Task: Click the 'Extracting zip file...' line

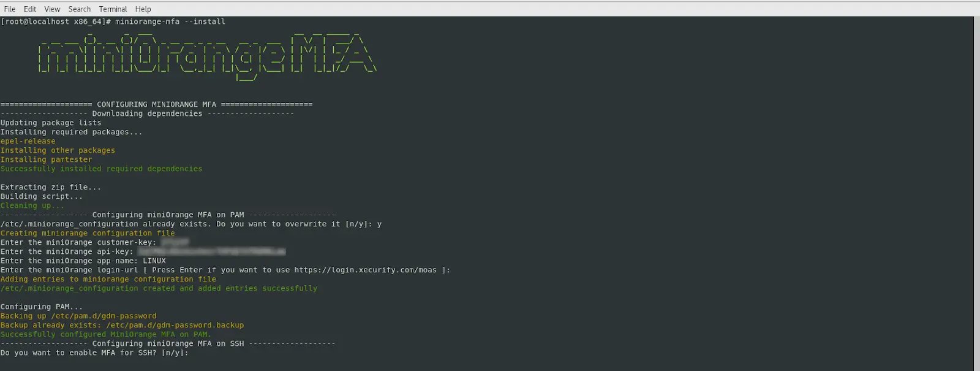Action: [51, 187]
